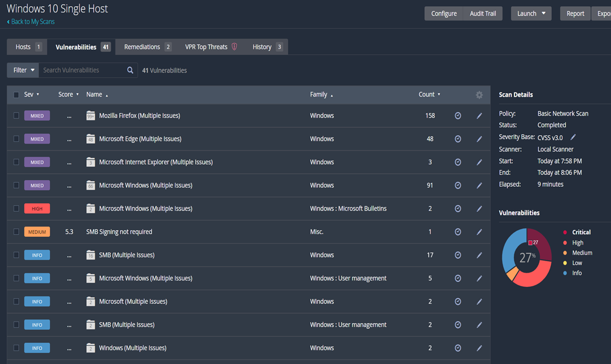Edit the Severity Base CVSS pencil
611x364 pixels.
point(573,137)
